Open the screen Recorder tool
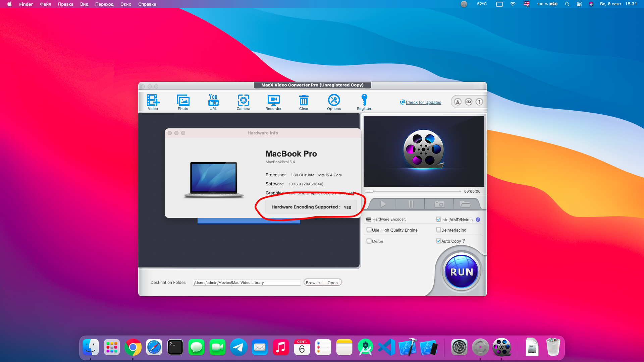 click(273, 101)
